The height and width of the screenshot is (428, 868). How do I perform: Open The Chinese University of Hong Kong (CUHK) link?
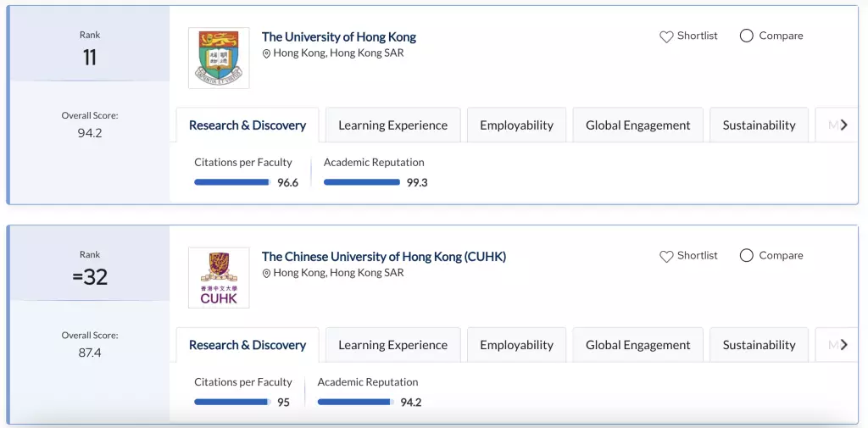pos(384,257)
